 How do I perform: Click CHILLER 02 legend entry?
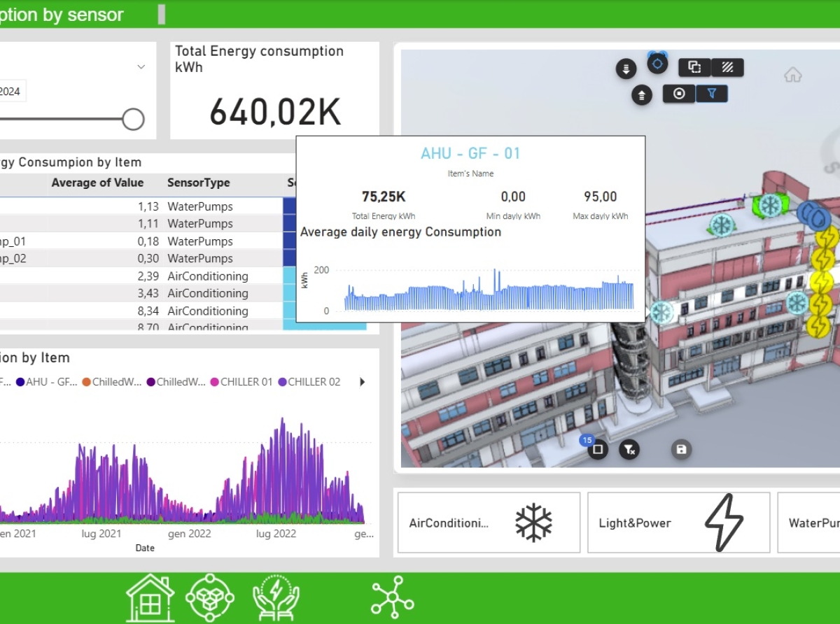coord(309,382)
